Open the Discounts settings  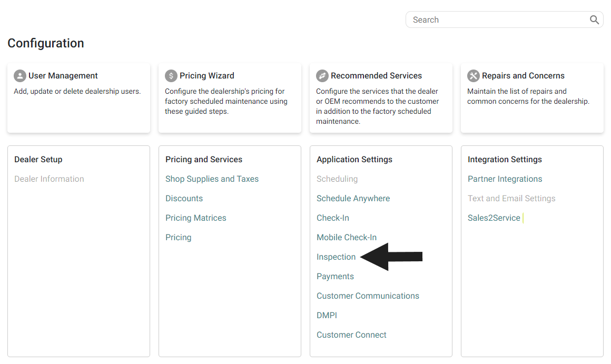(x=184, y=198)
